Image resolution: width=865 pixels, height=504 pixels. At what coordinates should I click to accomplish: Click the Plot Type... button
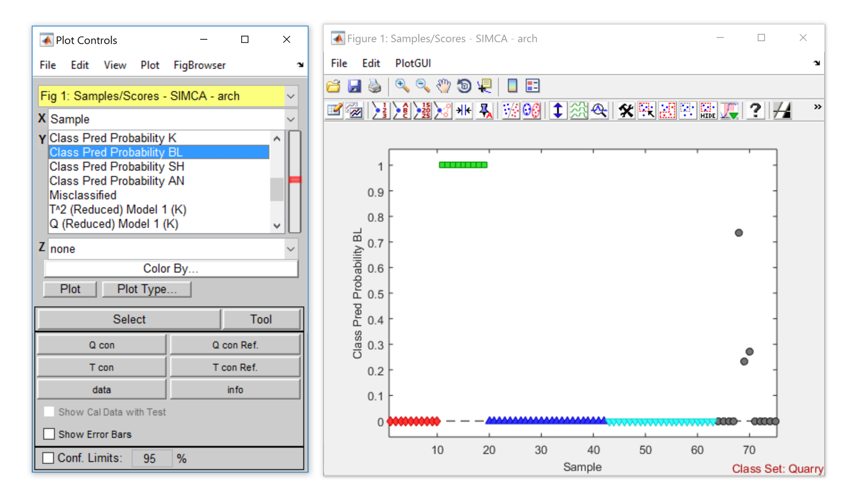point(147,289)
